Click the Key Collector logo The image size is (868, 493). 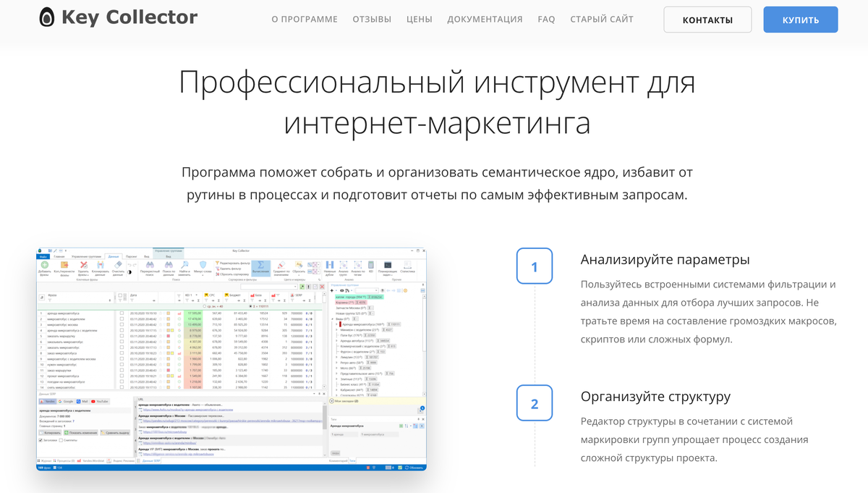(117, 17)
